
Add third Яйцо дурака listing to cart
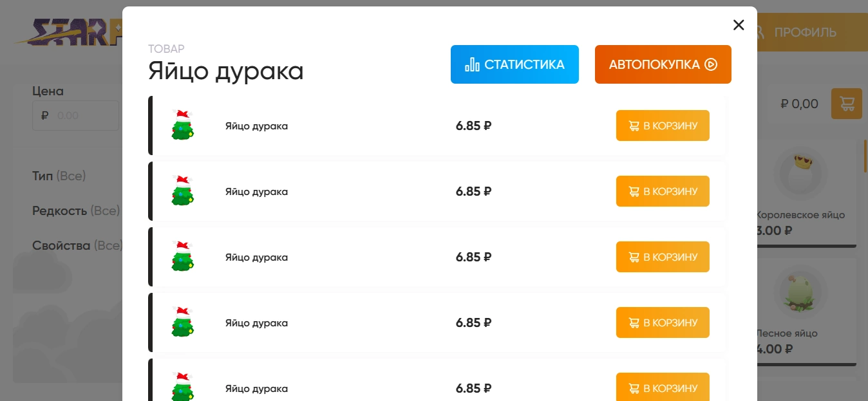(x=663, y=257)
